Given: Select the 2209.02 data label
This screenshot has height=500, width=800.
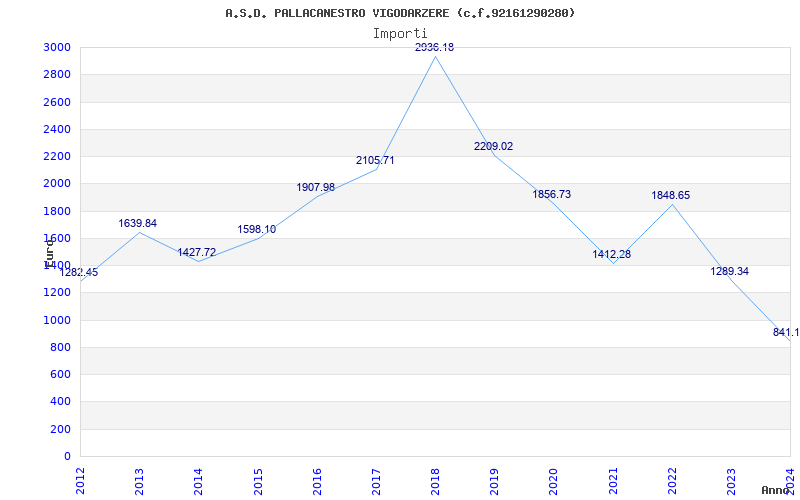Looking at the screenshot, I should 493,146.
